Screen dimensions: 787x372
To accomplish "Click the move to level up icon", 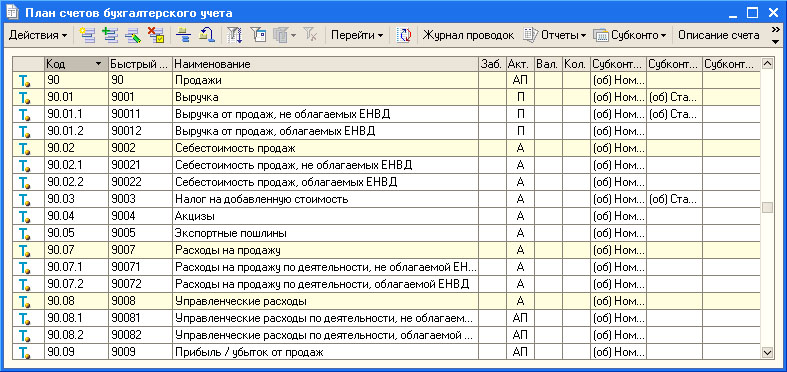I will tap(207, 35).
